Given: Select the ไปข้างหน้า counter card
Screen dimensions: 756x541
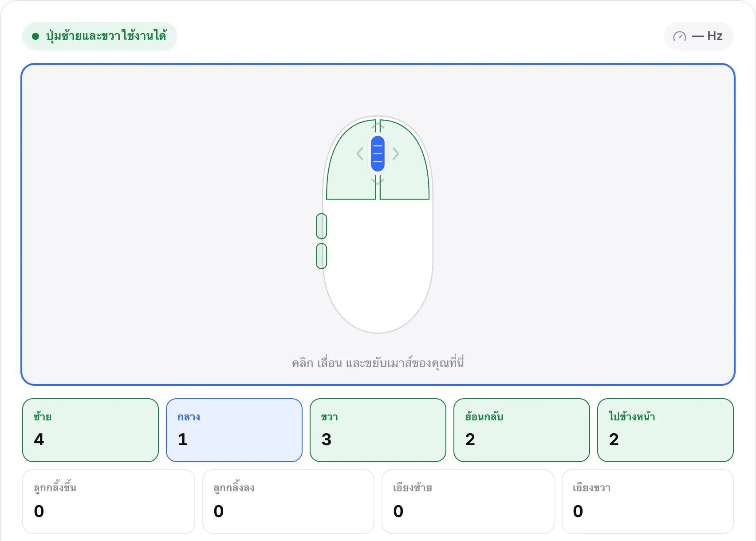Looking at the screenshot, I should [665, 430].
